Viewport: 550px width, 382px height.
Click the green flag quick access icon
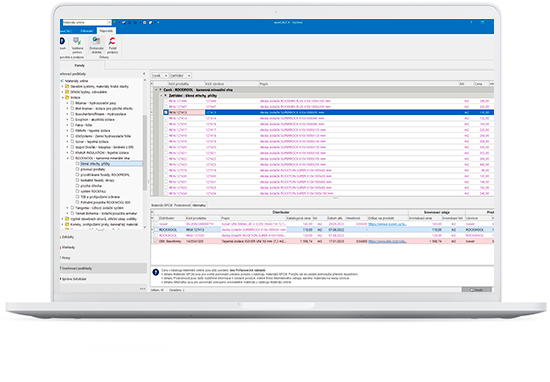pyautogui.click(x=114, y=22)
